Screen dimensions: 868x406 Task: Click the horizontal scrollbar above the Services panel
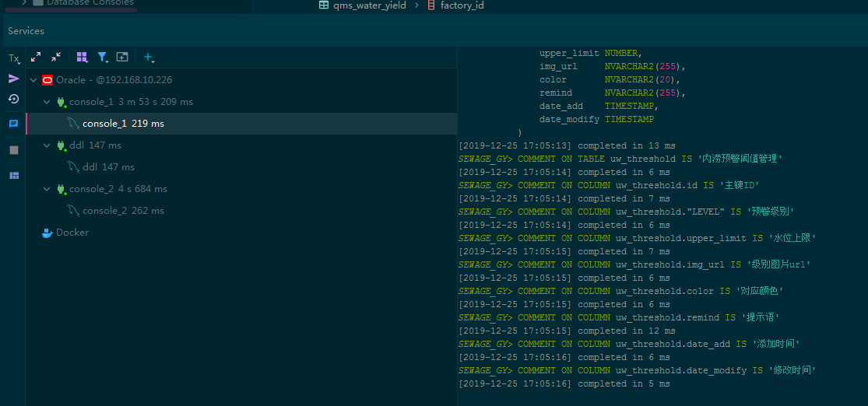[71, 11]
